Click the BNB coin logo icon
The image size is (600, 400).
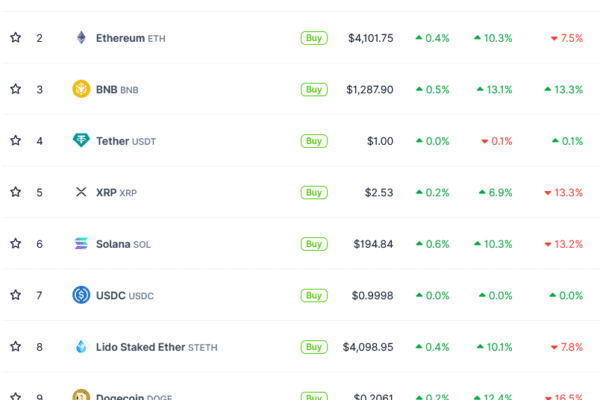tap(81, 89)
